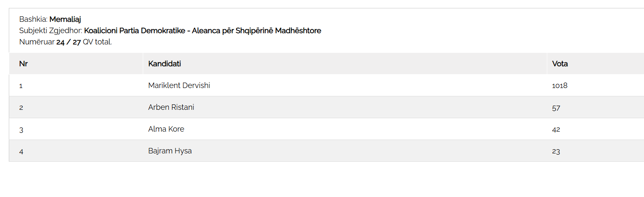Click vote count 1018
Image resolution: width=644 pixels, height=197 pixels.
(560, 86)
